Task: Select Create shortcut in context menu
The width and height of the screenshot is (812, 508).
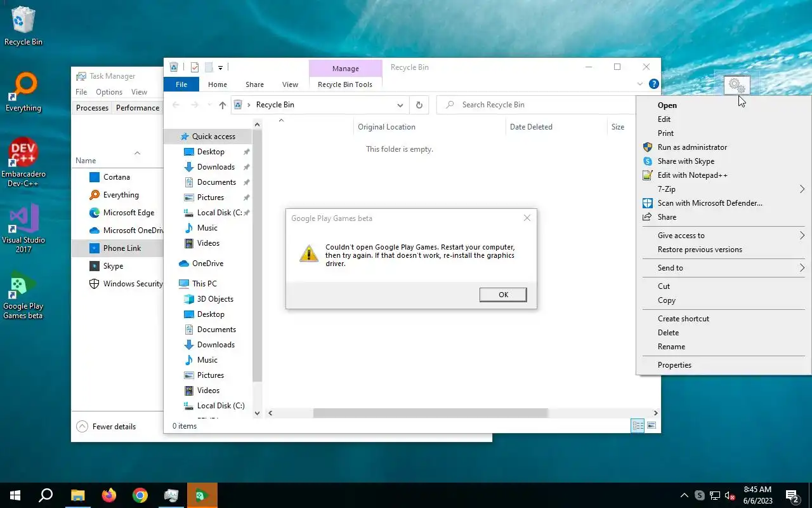Action: pyautogui.click(x=723, y=319)
